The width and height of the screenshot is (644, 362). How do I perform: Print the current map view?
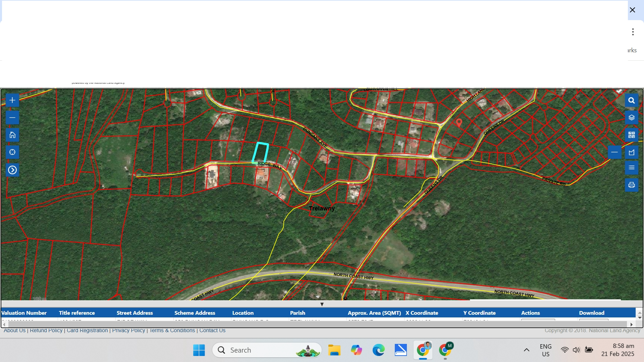pos(632,185)
